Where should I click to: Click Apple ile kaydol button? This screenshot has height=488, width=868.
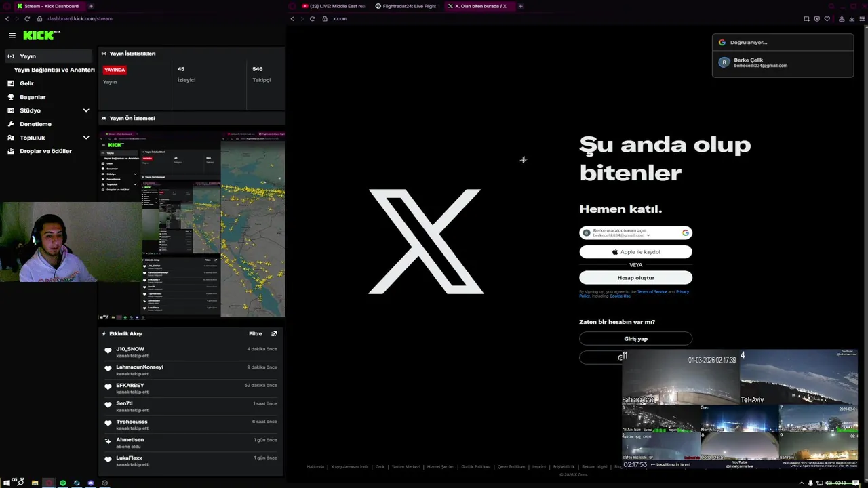(x=635, y=251)
